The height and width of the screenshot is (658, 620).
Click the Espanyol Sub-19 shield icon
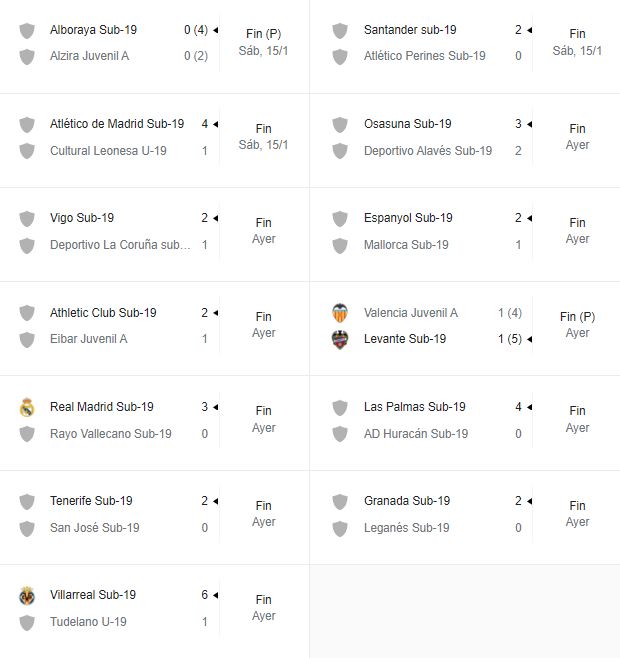click(x=340, y=218)
